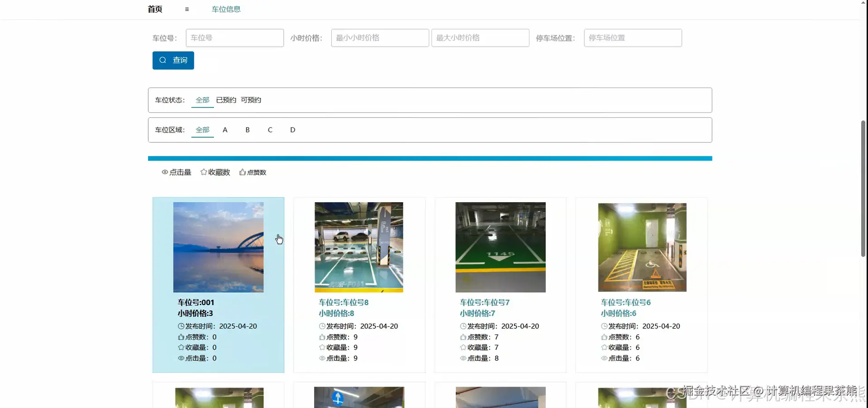The width and height of the screenshot is (868, 408).
Task: Click the search magnifier icon in 查询 button
Action: click(163, 60)
